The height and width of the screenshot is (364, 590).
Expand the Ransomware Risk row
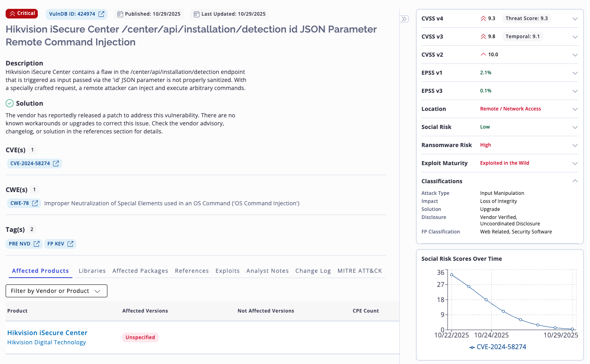tap(575, 145)
